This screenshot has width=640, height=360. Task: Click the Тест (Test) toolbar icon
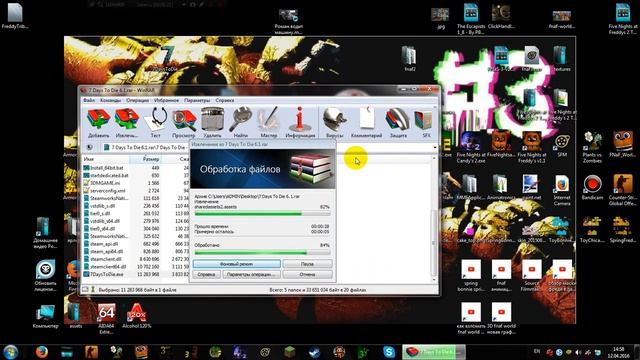point(156,122)
